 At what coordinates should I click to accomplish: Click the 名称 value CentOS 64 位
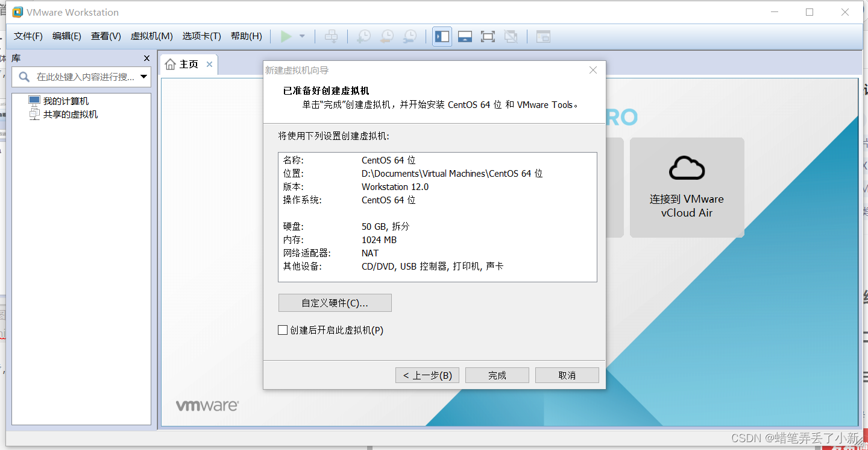[x=389, y=160]
